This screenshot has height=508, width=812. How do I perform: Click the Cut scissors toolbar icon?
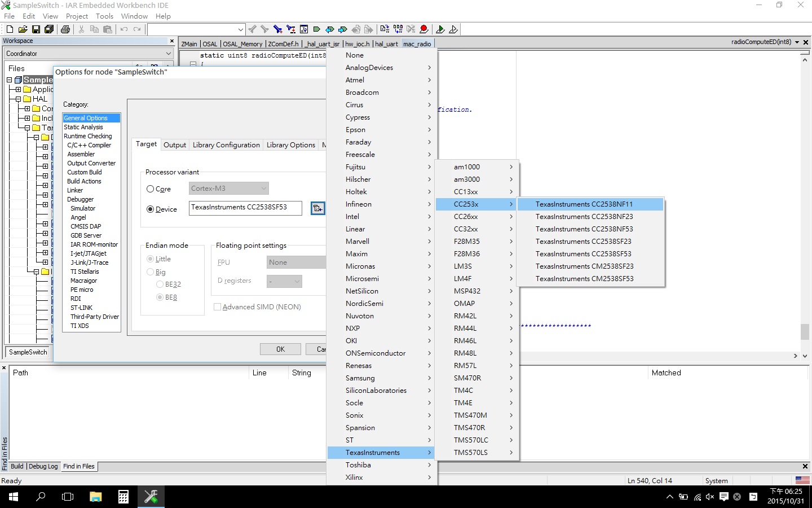(x=81, y=29)
